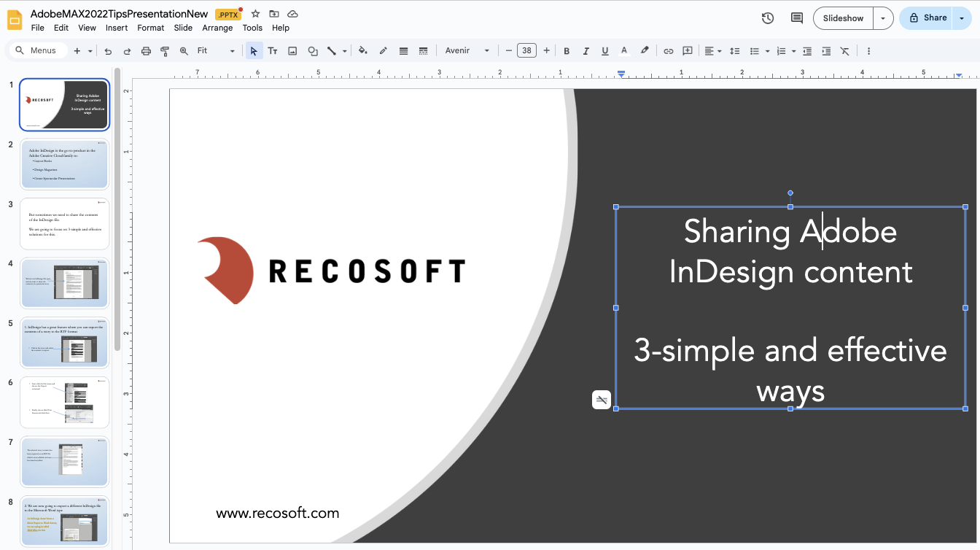Toggle underline formatting

coord(604,50)
